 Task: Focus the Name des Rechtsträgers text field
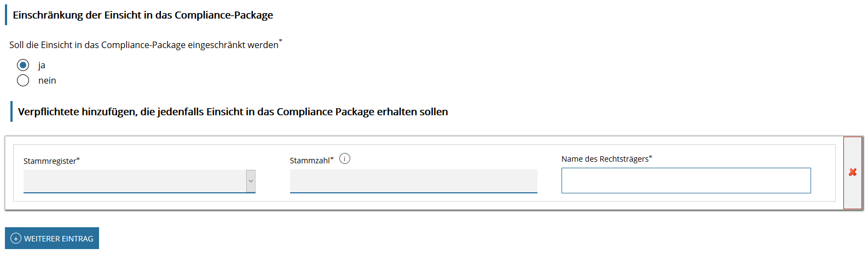point(686,180)
